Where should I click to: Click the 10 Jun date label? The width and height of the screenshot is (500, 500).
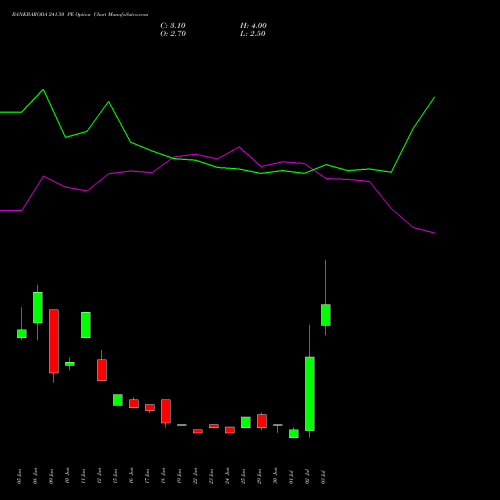tap(68, 476)
